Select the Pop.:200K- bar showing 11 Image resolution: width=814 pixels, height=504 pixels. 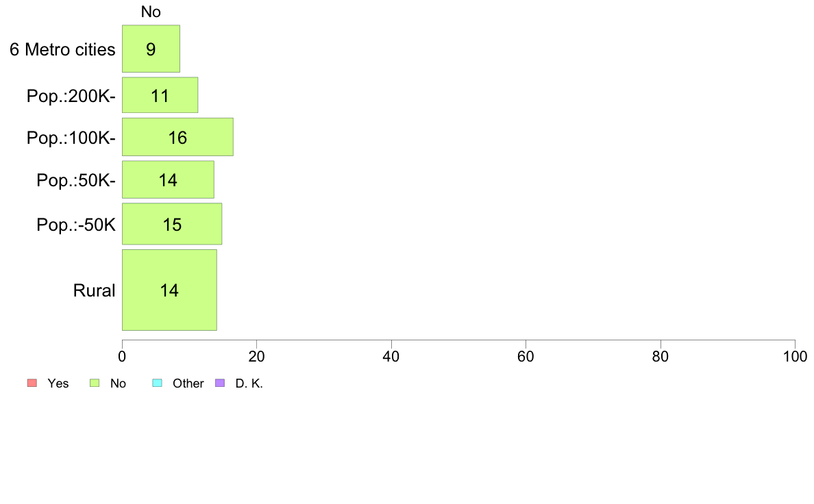(x=160, y=95)
